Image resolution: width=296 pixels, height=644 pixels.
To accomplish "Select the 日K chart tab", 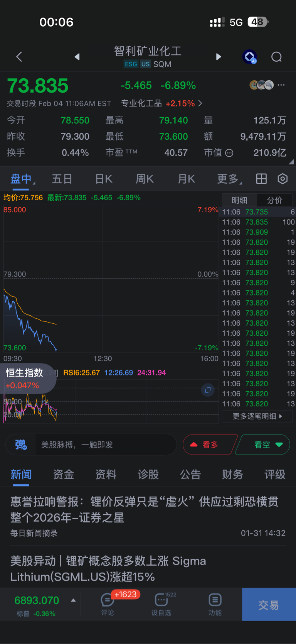I will click(104, 179).
